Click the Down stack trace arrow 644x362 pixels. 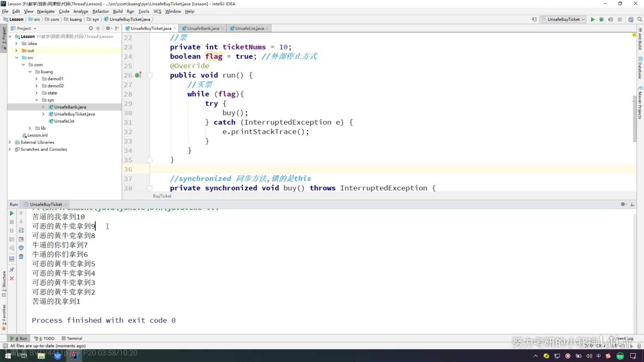coord(21,222)
